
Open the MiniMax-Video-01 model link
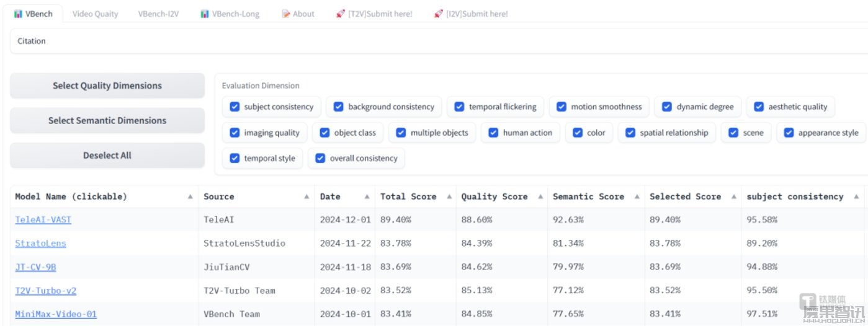[x=56, y=314]
